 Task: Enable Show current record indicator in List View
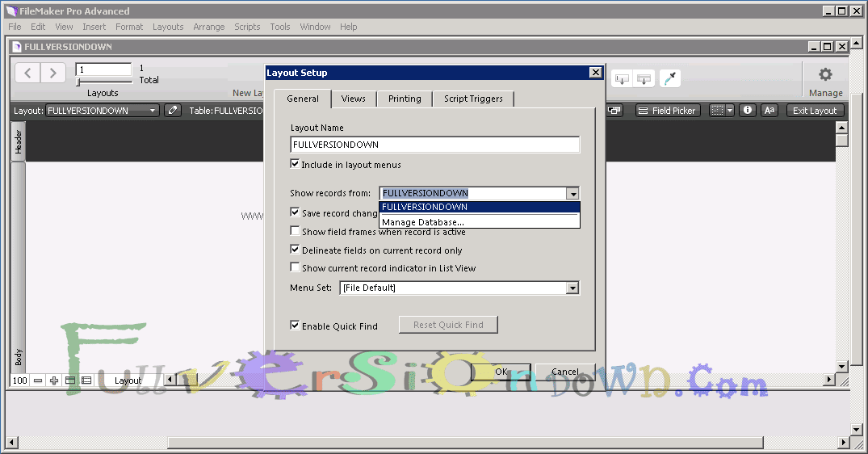pyautogui.click(x=295, y=267)
